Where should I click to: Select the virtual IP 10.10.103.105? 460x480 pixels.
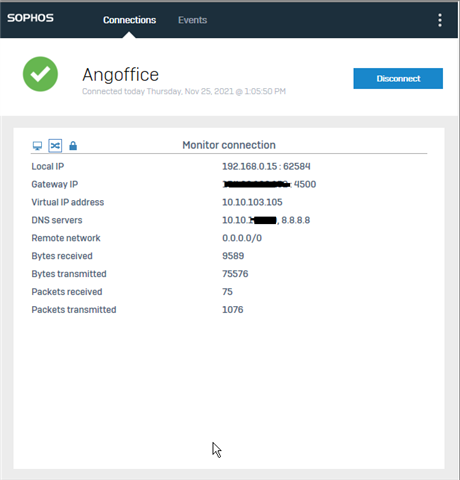(x=252, y=202)
